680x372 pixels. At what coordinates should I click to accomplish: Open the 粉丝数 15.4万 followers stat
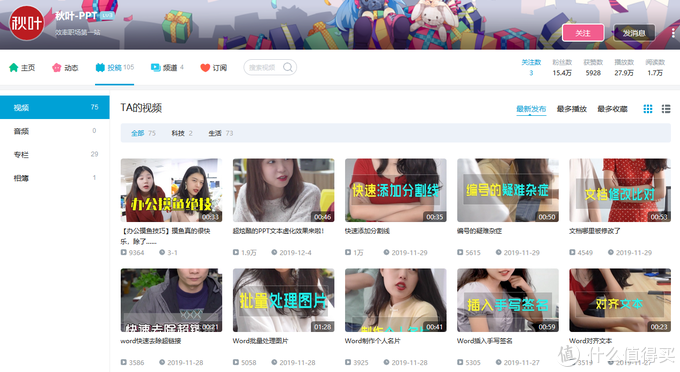(562, 68)
